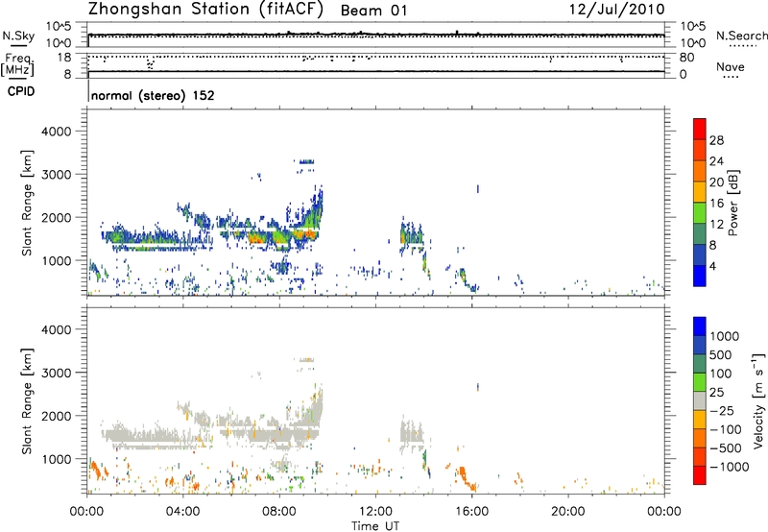
Task: Click 'Slant Range [km]' label of power panel
Action: click(x=27, y=203)
